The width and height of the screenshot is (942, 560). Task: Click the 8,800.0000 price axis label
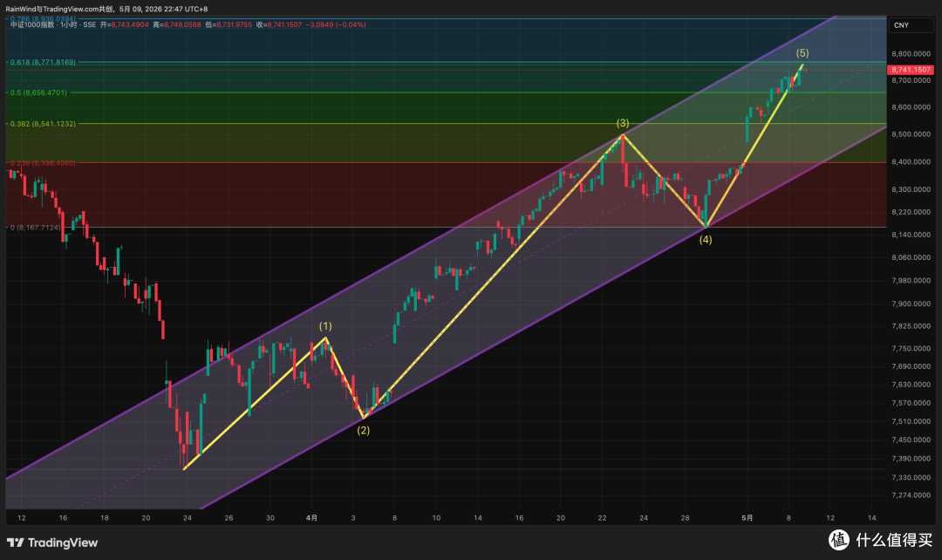click(x=911, y=54)
